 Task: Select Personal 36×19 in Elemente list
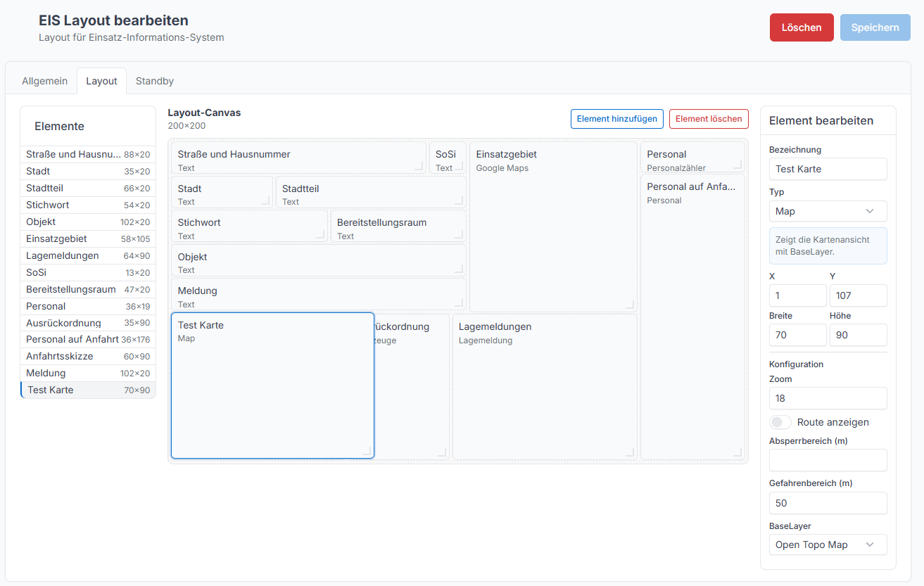coord(88,306)
